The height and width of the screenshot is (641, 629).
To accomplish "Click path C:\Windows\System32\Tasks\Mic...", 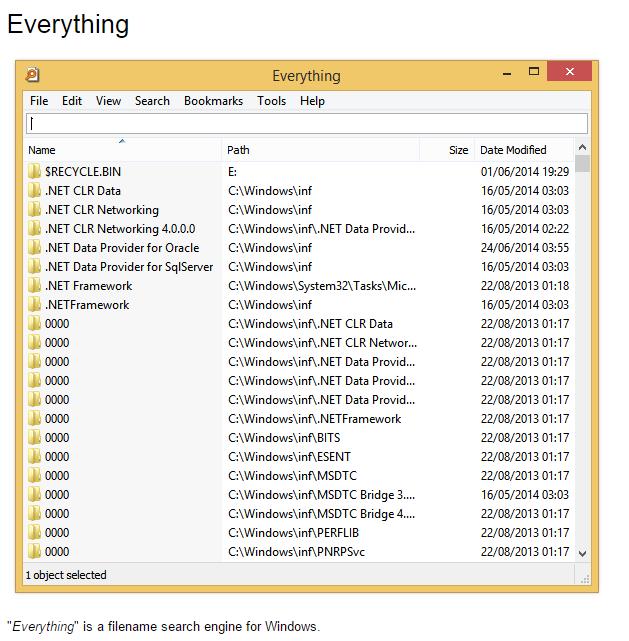I will tap(322, 286).
